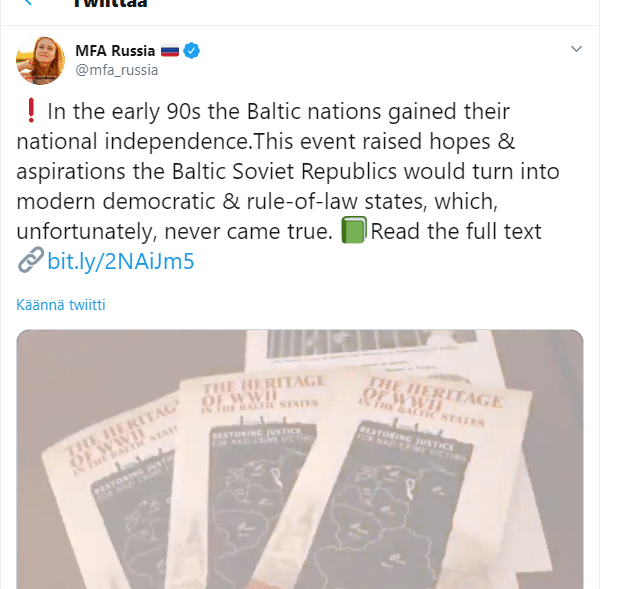Expand the tweet options chevron

pyautogui.click(x=576, y=49)
